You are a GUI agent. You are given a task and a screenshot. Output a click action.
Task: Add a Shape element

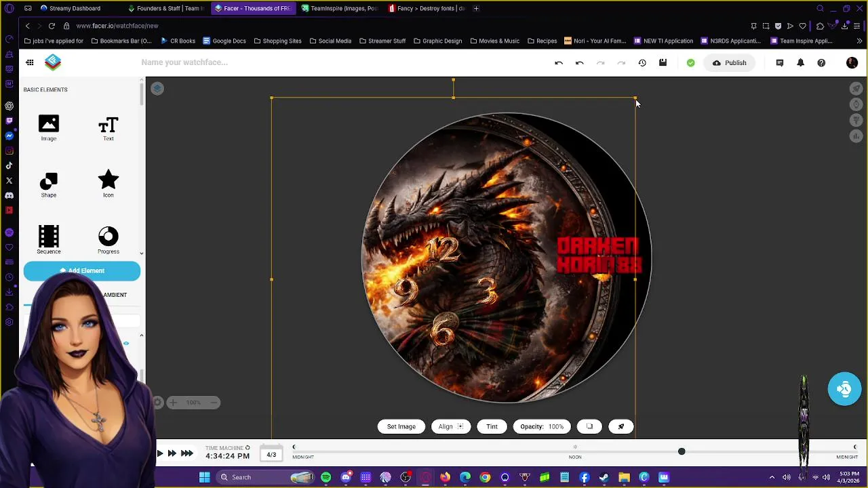(48, 184)
